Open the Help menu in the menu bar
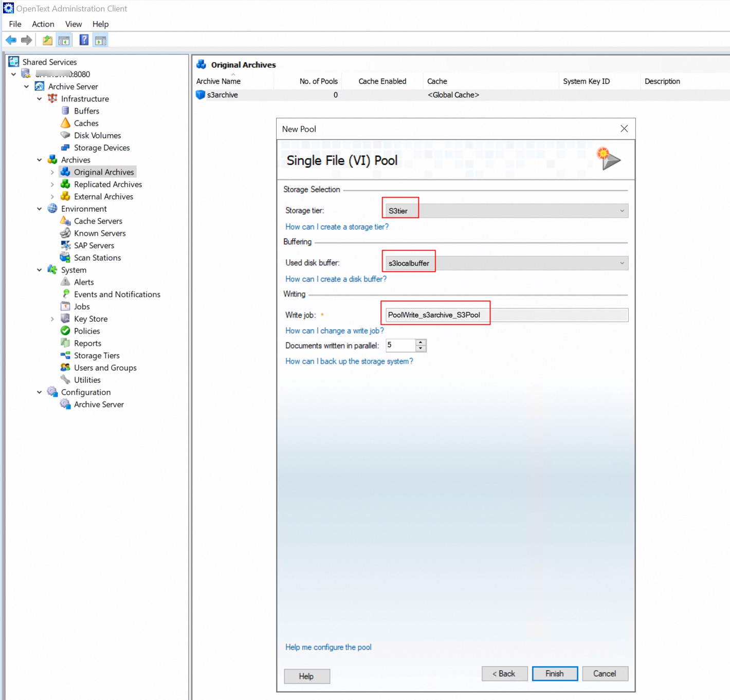730x700 pixels. tap(100, 24)
